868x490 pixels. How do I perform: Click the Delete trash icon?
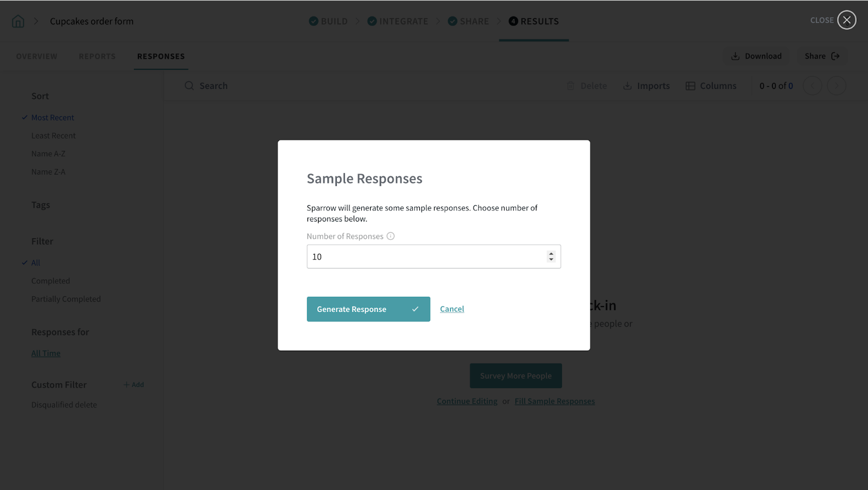[571, 86]
